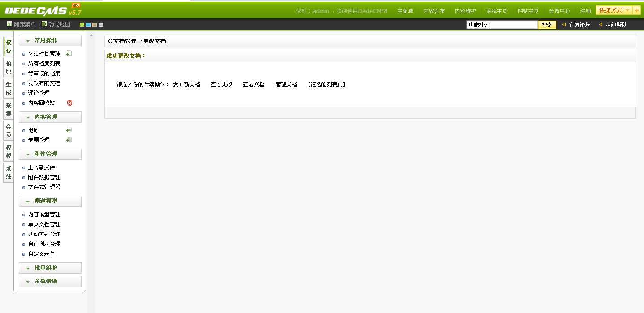Image resolution: width=644 pixels, height=313 pixels.
Task: Click 注销 to log out
Action: [x=585, y=11]
